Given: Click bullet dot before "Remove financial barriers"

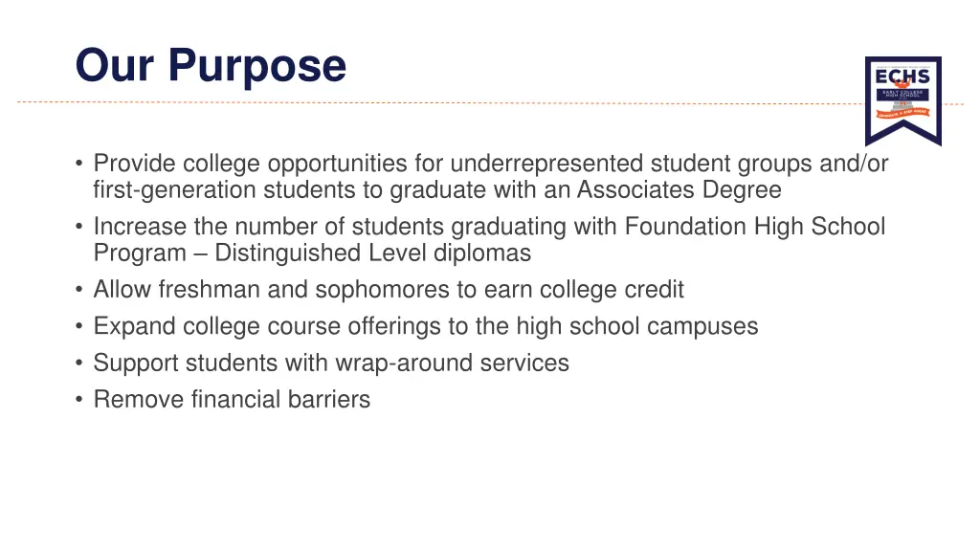Looking at the screenshot, I should coord(78,399).
